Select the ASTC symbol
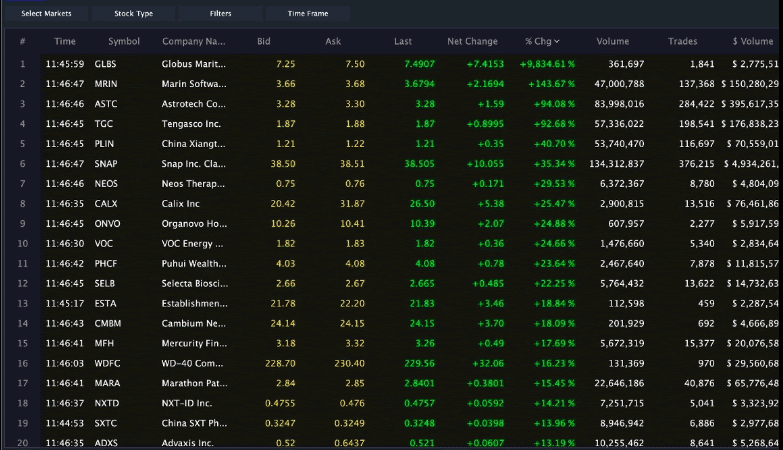This screenshot has width=783, height=450. [x=106, y=104]
